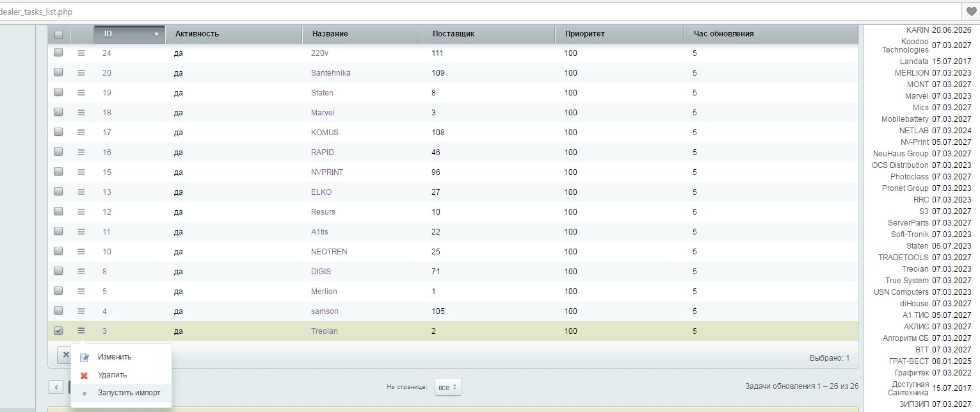This screenshot has height=412, width=980.
Task: Click the hamburger icon in the Treolan row
Action: pyautogui.click(x=81, y=331)
